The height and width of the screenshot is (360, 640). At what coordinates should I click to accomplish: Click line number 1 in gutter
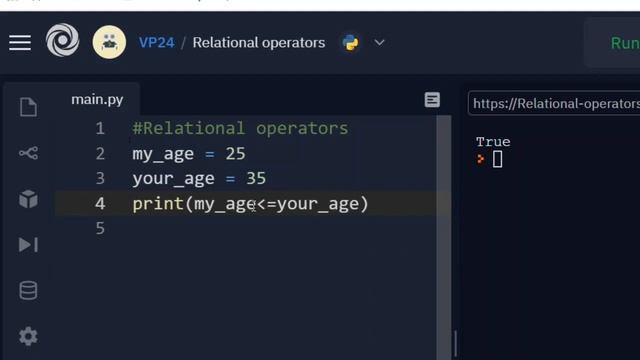tap(100, 129)
